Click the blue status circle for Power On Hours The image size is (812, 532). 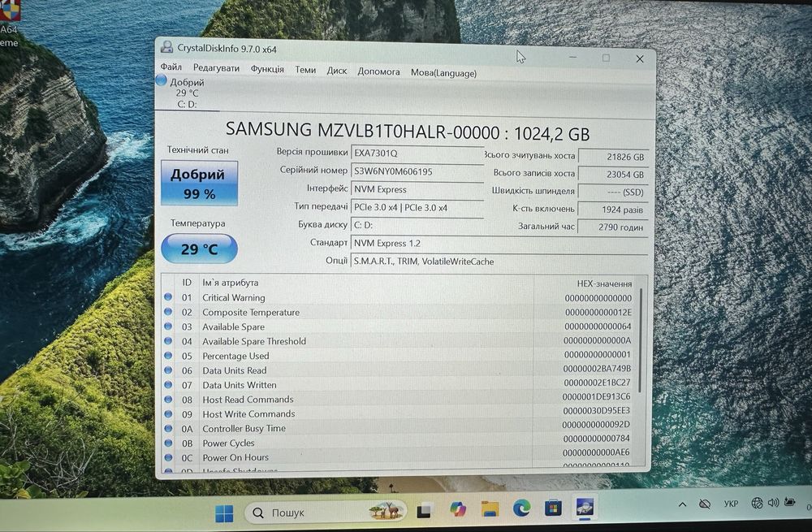click(x=168, y=457)
